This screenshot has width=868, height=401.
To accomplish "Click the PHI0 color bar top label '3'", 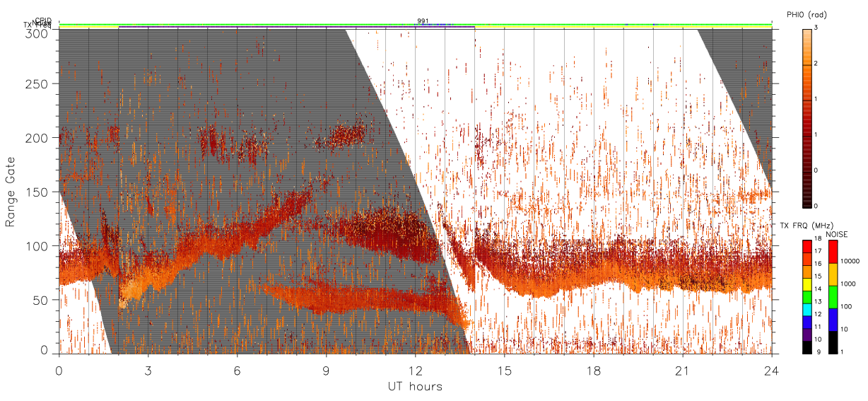I will [816, 28].
